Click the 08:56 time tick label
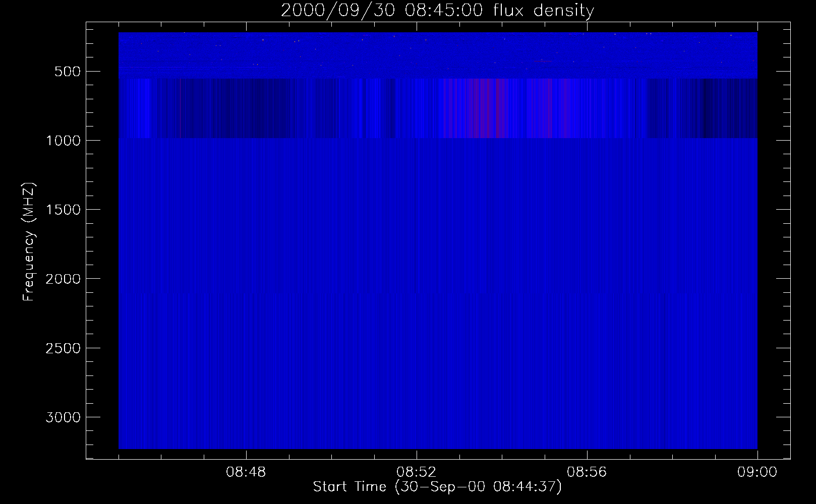The image size is (816, 504). (587, 472)
